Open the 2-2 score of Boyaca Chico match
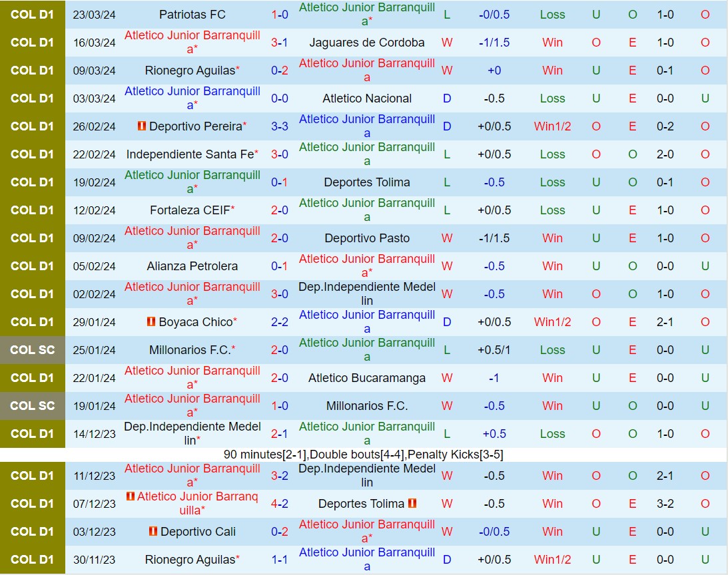 [x=280, y=321]
